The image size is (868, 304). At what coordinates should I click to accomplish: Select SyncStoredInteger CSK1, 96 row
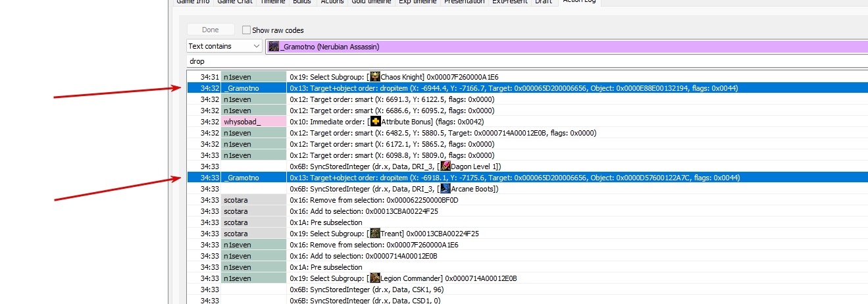527,290
